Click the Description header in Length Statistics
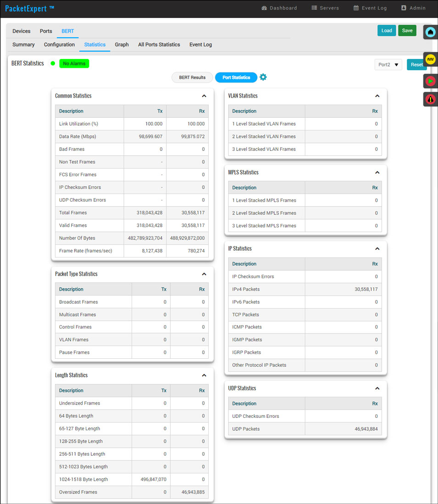 click(71, 390)
